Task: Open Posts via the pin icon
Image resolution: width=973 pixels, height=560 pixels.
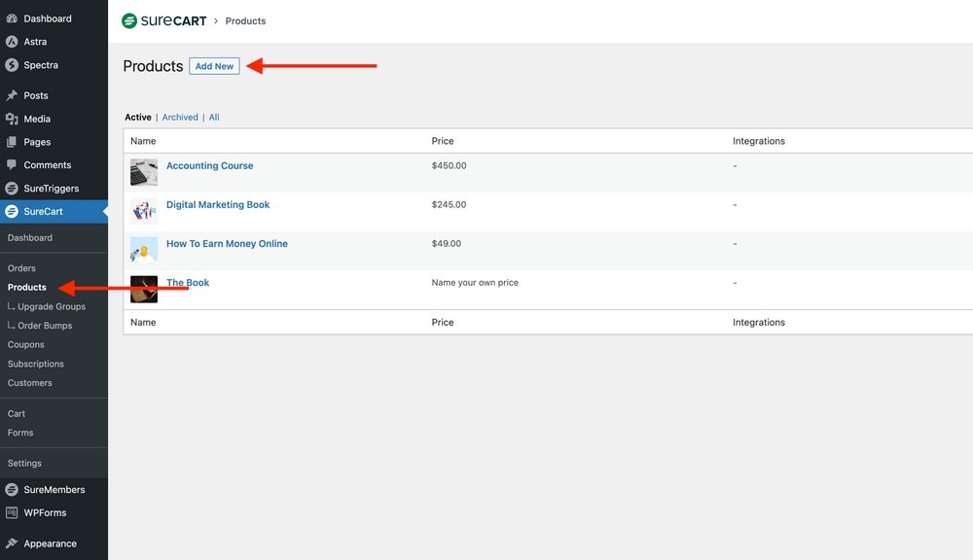Action: click(x=12, y=95)
